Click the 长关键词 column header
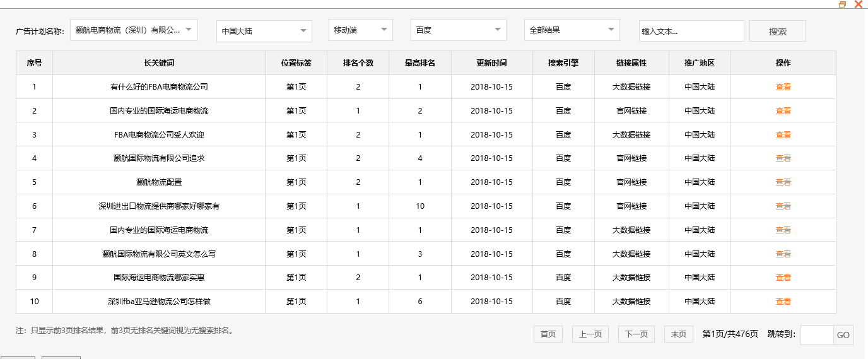868x359 pixels. pyautogui.click(x=159, y=63)
